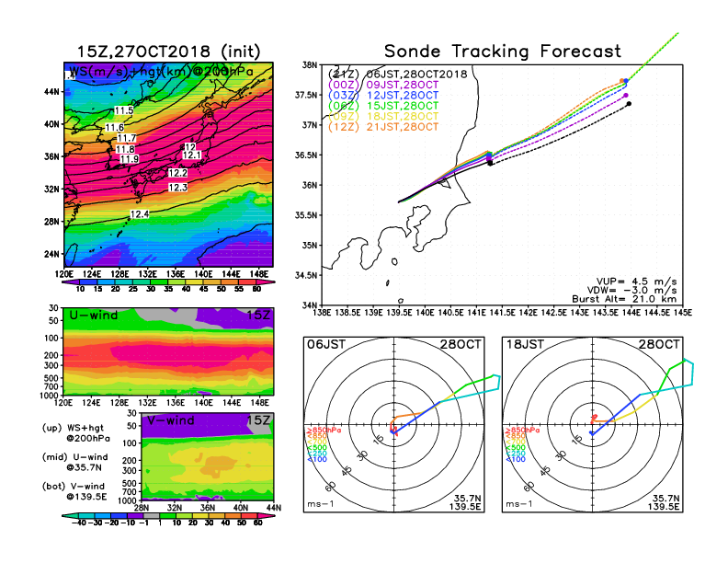Select the 11.9 height contour label
Screen dimensions: 728x563
pyautogui.click(x=129, y=159)
